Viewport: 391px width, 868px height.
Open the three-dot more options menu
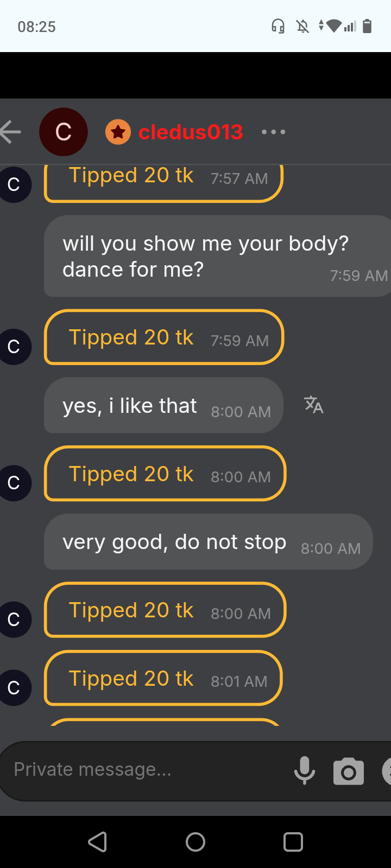click(273, 132)
